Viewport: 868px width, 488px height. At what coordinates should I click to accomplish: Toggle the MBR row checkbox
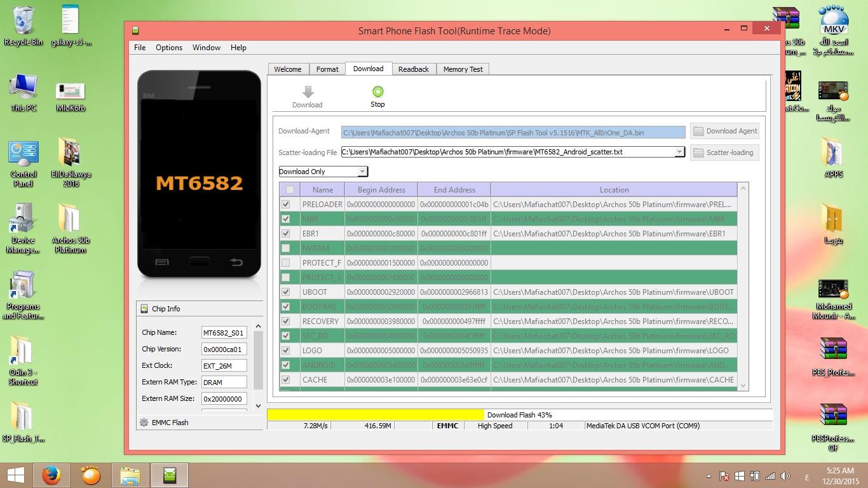(x=286, y=219)
